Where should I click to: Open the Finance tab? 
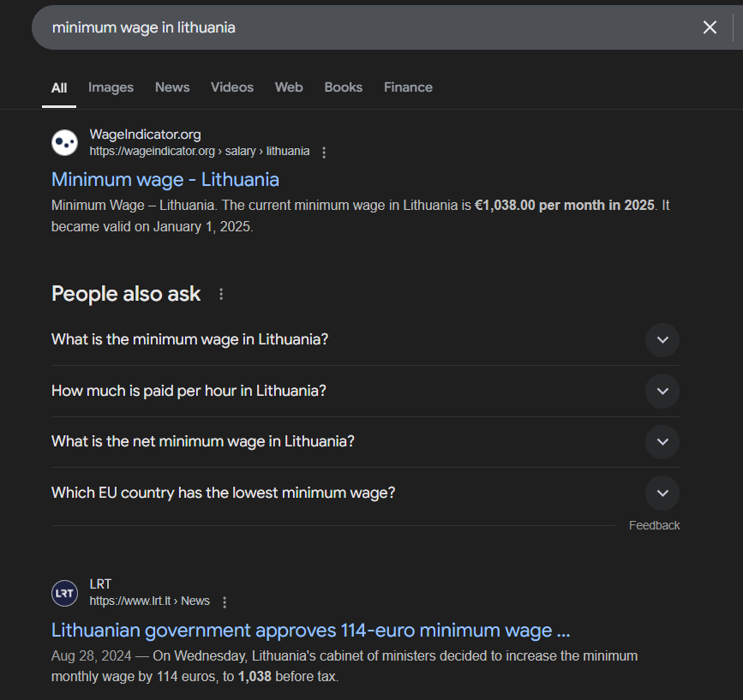coord(408,87)
